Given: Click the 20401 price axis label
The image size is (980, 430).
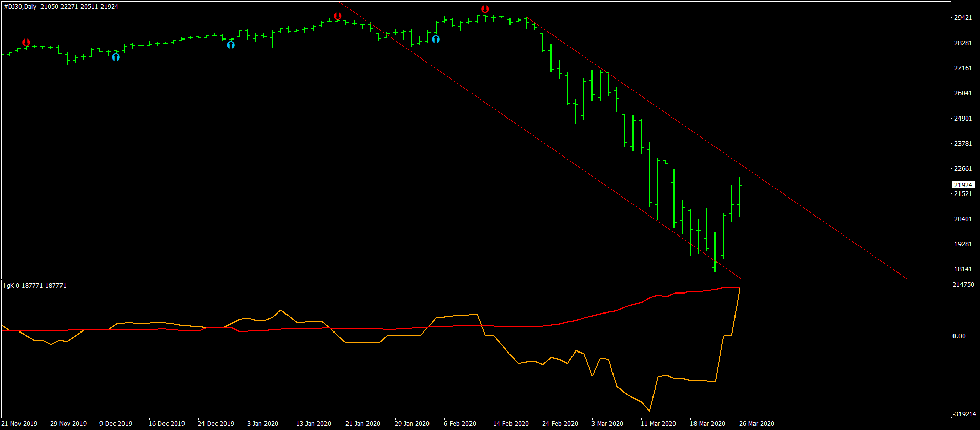Looking at the screenshot, I should (x=963, y=219).
